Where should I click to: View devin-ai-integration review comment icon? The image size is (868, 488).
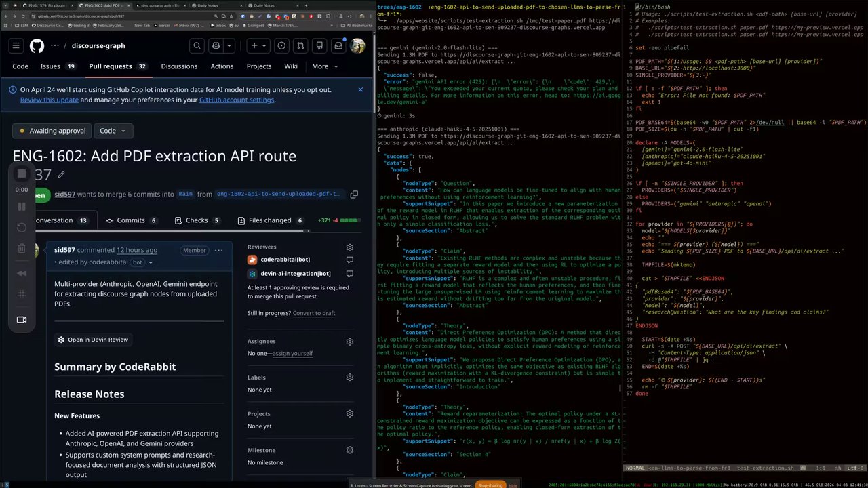click(x=350, y=274)
